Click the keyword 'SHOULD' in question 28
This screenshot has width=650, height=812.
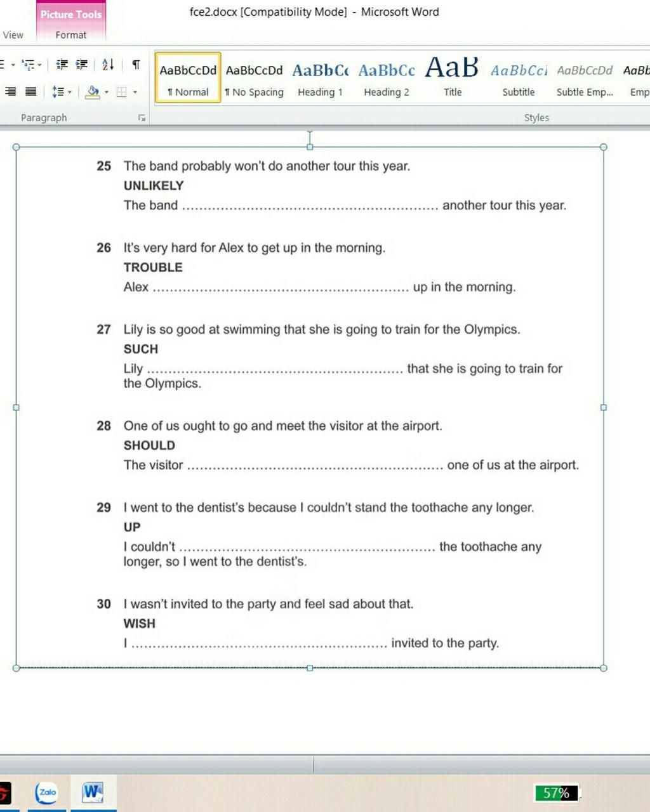click(149, 445)
